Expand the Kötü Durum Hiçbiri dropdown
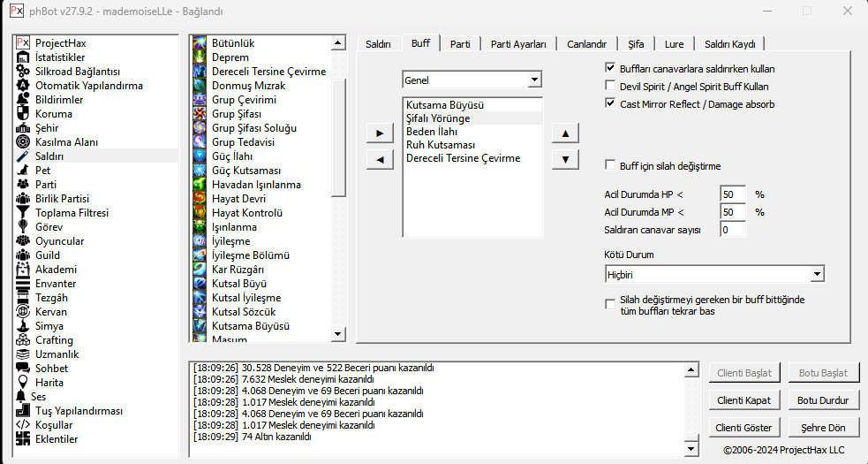This screenshot has height=464, width=868. 817,275
